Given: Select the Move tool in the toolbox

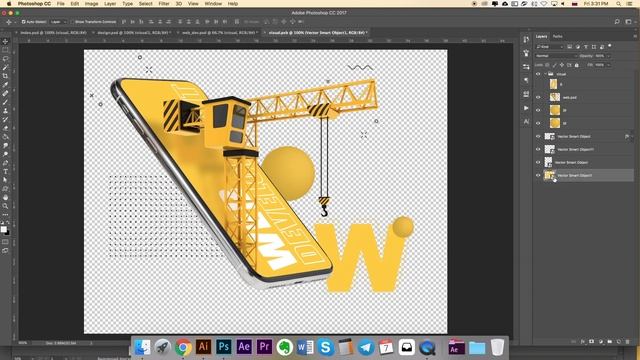Looking at the screenshot, I should [x=5, y=42].
